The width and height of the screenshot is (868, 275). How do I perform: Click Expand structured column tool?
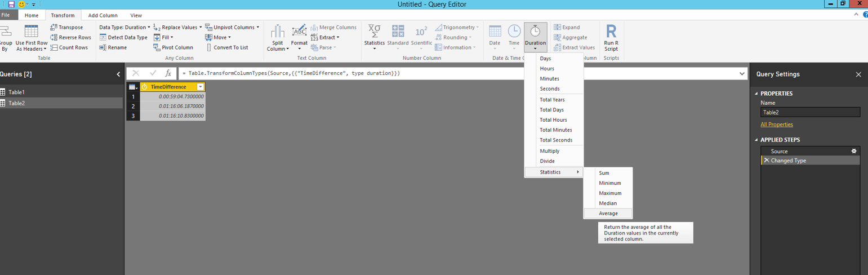(567, 27)
